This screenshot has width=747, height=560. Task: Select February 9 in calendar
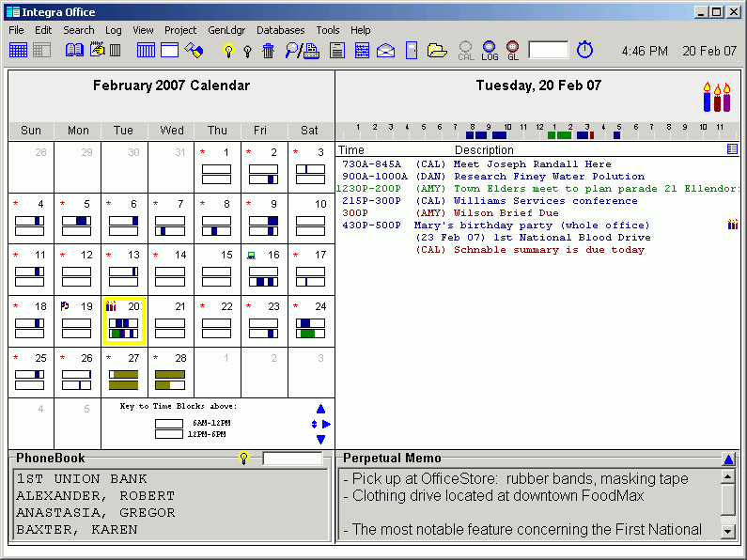(x=264, y=218)
